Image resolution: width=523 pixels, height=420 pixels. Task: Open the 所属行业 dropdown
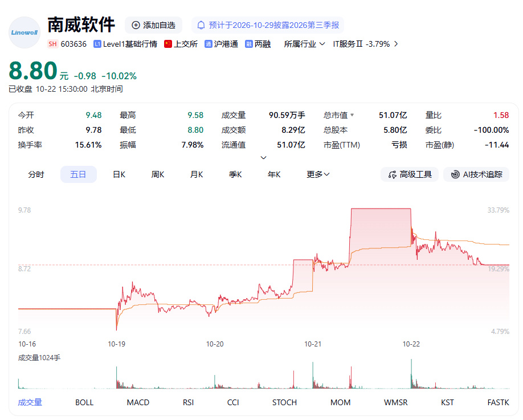pos(304,44)
